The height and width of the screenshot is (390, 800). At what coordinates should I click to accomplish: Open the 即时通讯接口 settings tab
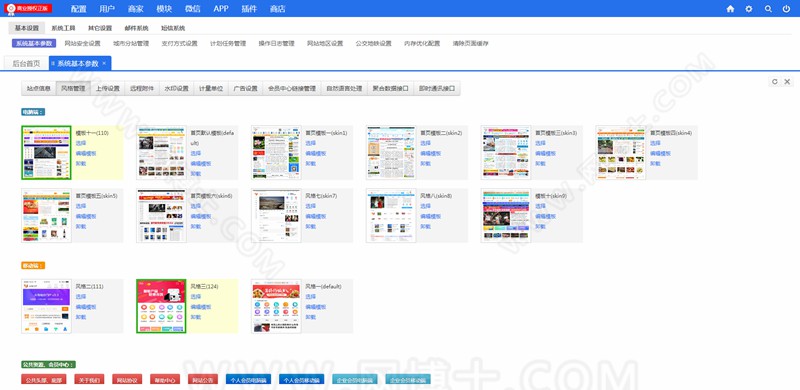coord(437,88)
